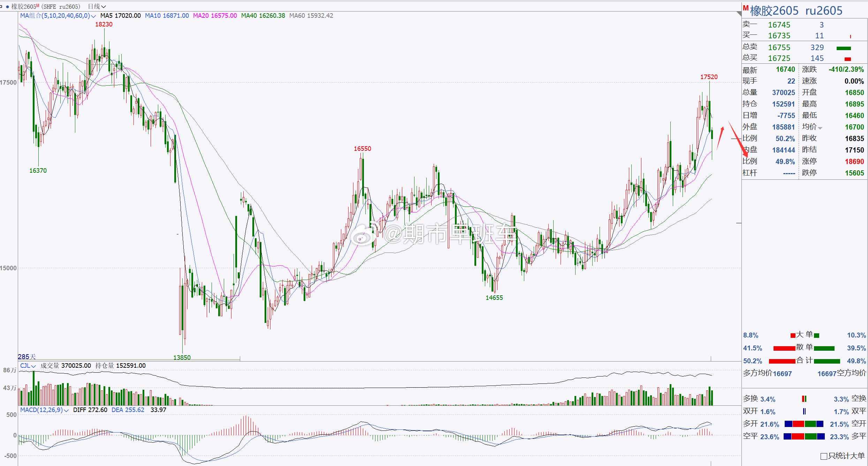Click the red superscript M after 橡胶2605 title

coord(38,5)
